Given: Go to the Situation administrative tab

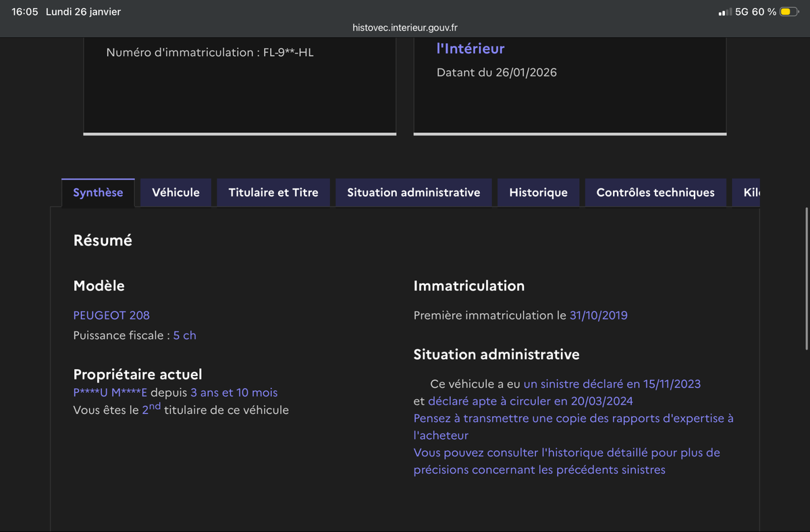Looking at the screenshot, I should [413, 192].
